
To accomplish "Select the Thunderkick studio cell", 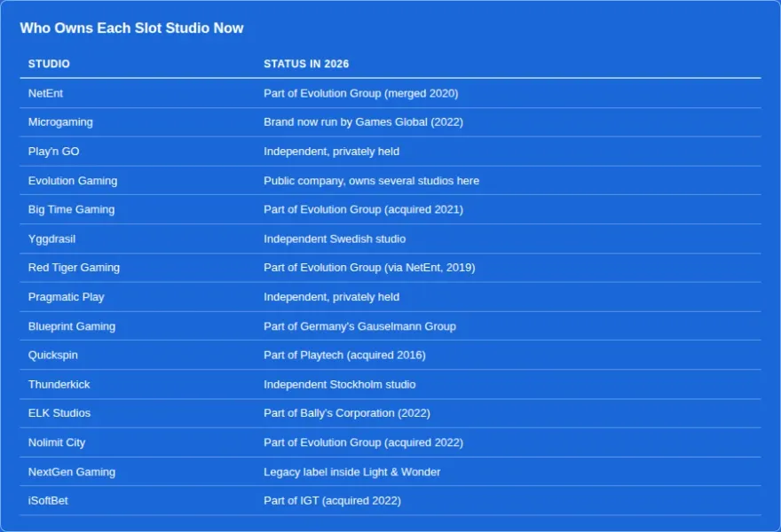I will 59,385.
